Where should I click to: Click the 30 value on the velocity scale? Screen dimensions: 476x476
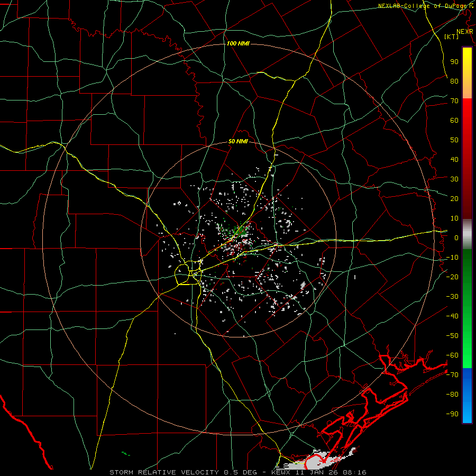pos(454,179)
